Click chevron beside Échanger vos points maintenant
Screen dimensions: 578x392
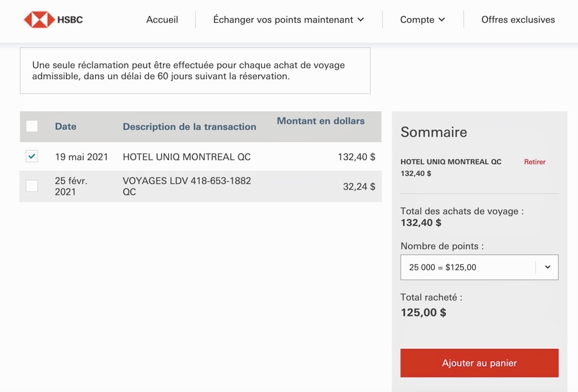pyautogui.click(x=361, y=20)
